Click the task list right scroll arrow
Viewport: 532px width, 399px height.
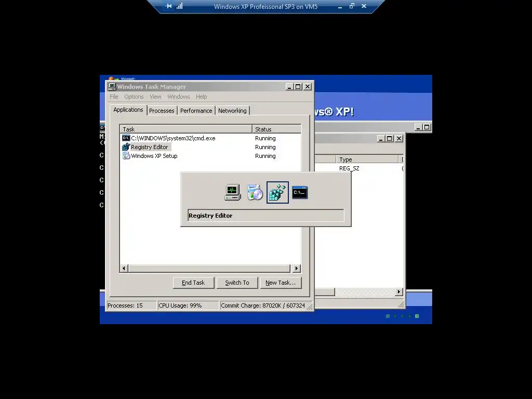[297, 269]
